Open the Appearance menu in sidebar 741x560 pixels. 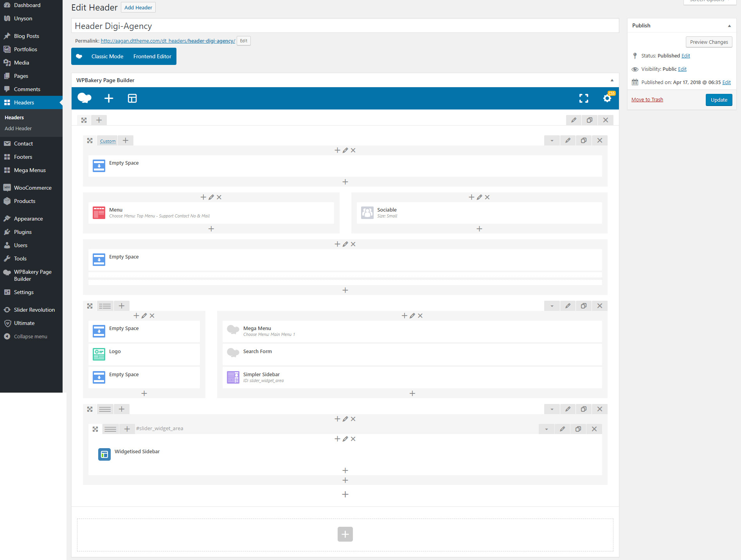point(28,219)
